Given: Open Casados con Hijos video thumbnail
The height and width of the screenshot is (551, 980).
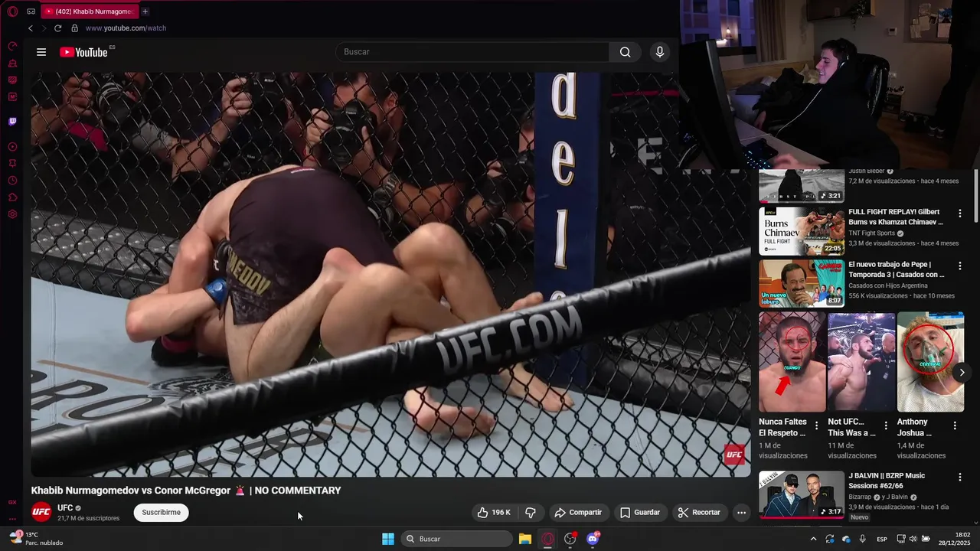Looking at the screenshot, I should pyautogui.click(x=802, y=283).
